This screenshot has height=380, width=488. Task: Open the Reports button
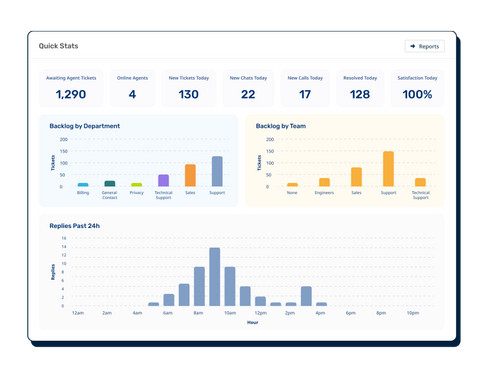tap(424, 46)
